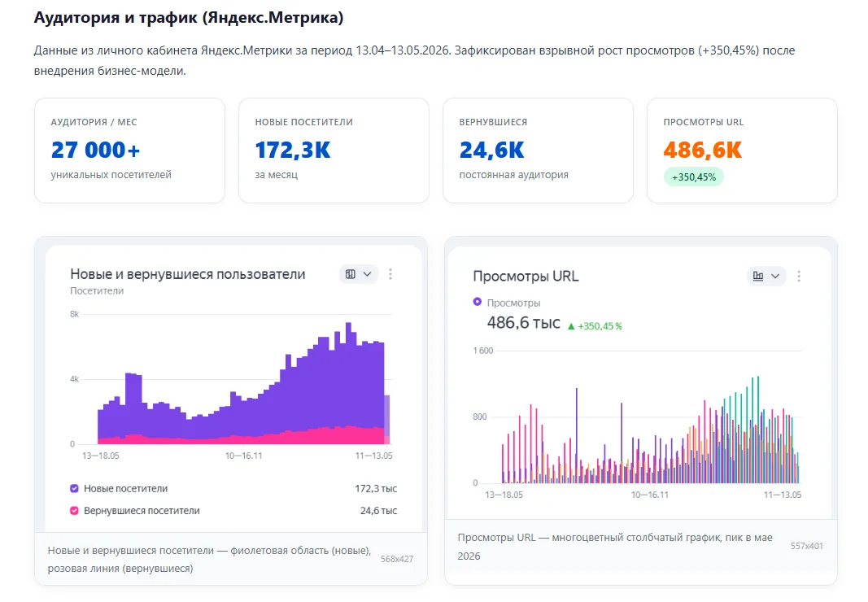This screenshot has width=868, height=602.
Task: Click the уникальных посетителей caption
Action: coord(111,174)
